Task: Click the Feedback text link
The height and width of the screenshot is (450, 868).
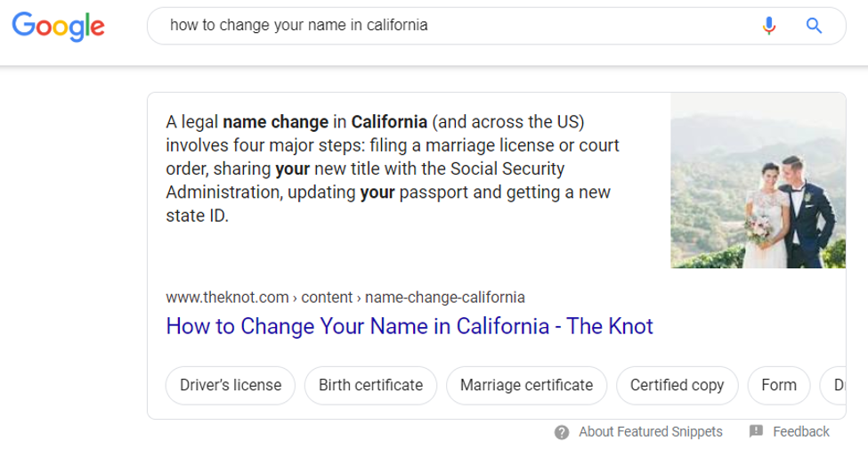Action: click(800, 432)
